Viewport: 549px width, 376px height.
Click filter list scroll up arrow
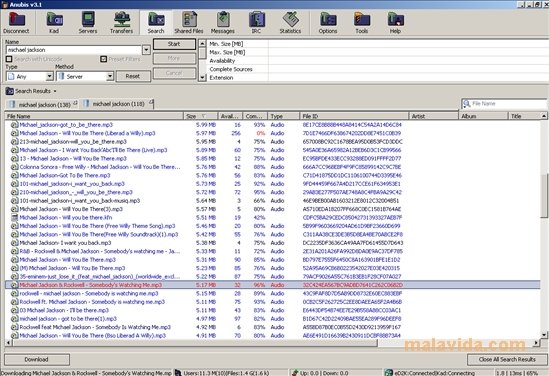[x=202, y=44]
